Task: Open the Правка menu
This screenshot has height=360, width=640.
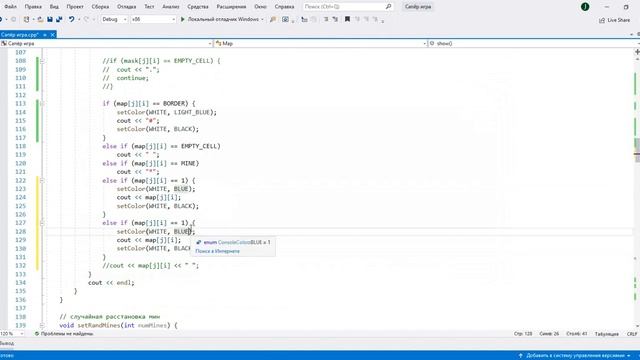Action: tap(33, 7)
